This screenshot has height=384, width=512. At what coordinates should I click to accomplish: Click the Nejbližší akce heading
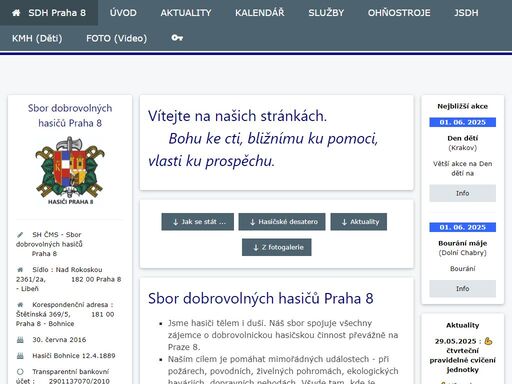click(x=463, y=106)
